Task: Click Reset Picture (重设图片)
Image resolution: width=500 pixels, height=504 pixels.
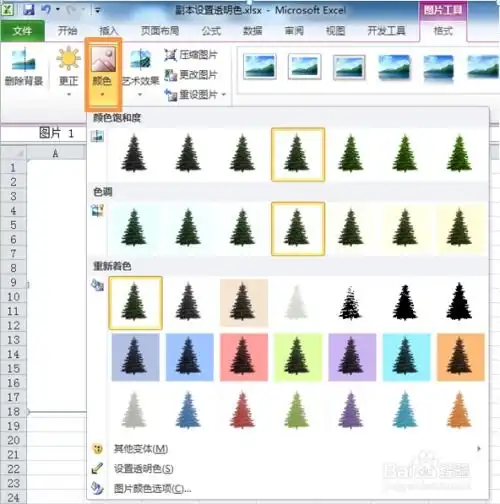Action: [191, 95]
